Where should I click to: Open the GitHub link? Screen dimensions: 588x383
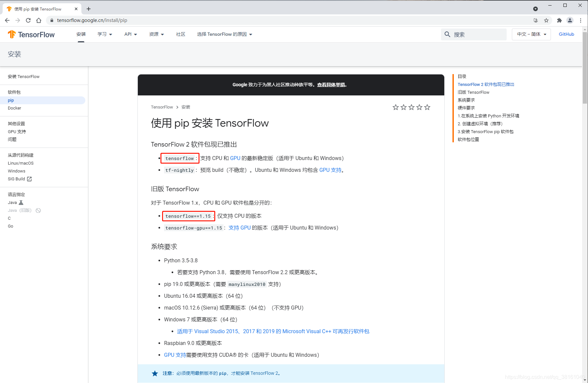coord(566,34)
